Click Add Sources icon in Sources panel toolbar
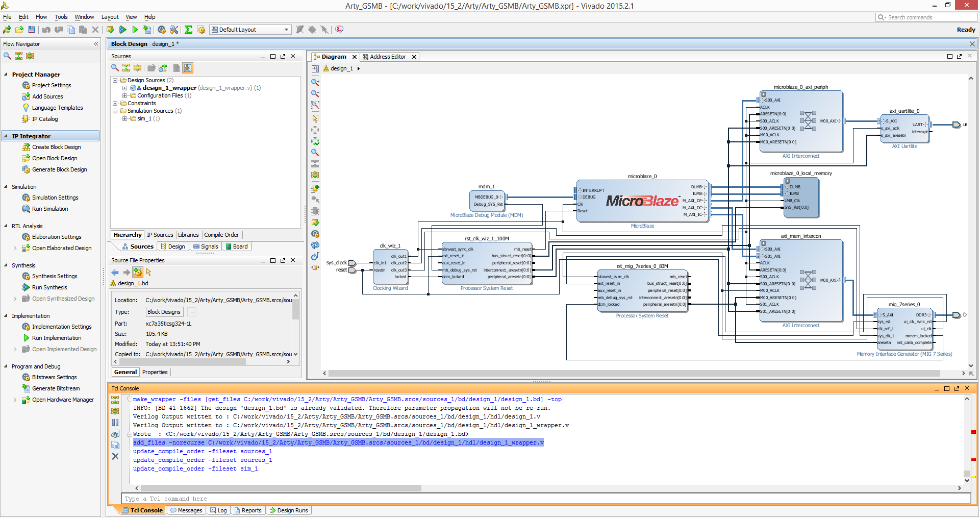Viewport: 980px width, 518px height. click(x=163, y=68)
